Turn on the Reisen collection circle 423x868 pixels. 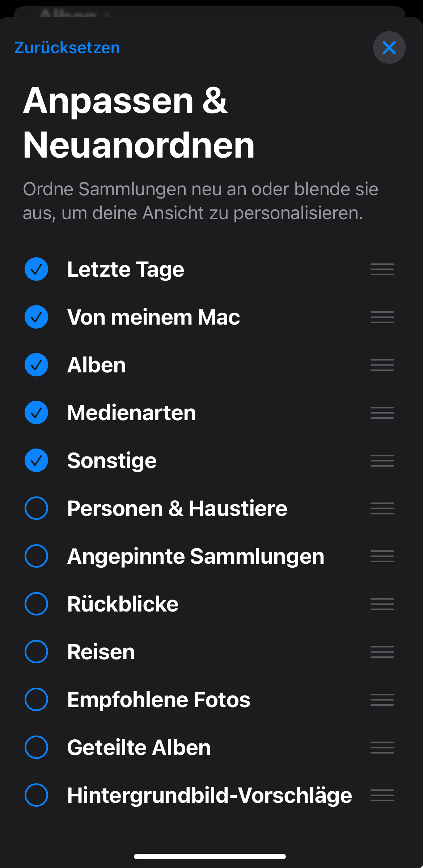pos(36,652)
